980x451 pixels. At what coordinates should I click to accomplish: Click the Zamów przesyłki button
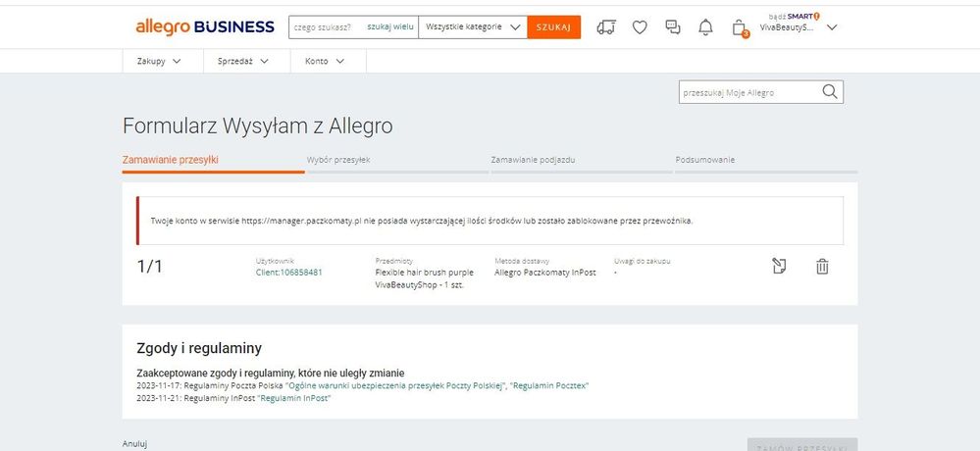click(801, 446)
